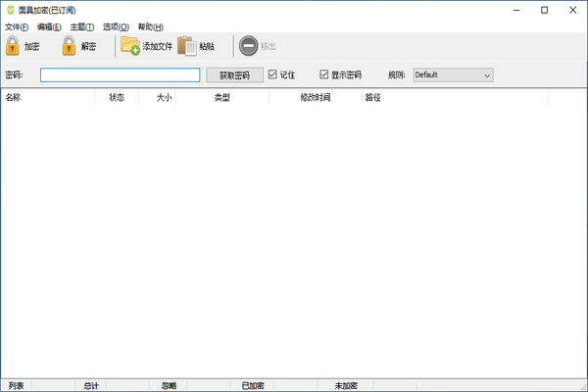Sort by the 修改时间 column header
Image resolution: width=588 pixels, height=392 pixels.
316,98
